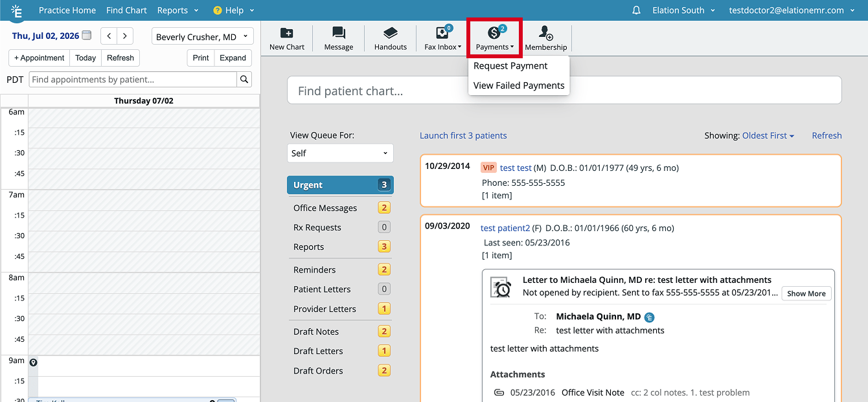Click Elation badge beside Michaela Quinn
This screenshot has width=868, height=402.
[x=650, y=317]
